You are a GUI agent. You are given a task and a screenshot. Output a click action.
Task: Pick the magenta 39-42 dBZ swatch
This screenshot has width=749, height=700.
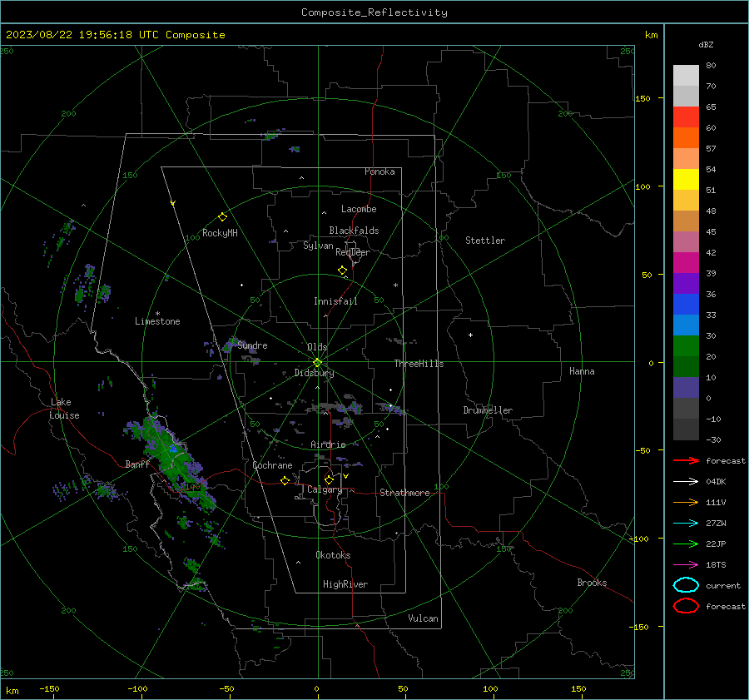point(686,262)
